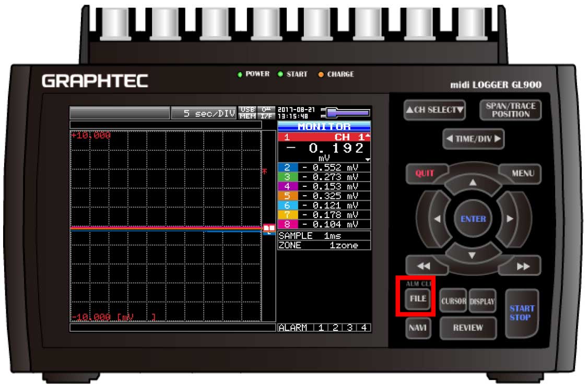Viewport: 588px width, 384px height.
Task: Click the REVIEW key
Action: click(468, 328)
